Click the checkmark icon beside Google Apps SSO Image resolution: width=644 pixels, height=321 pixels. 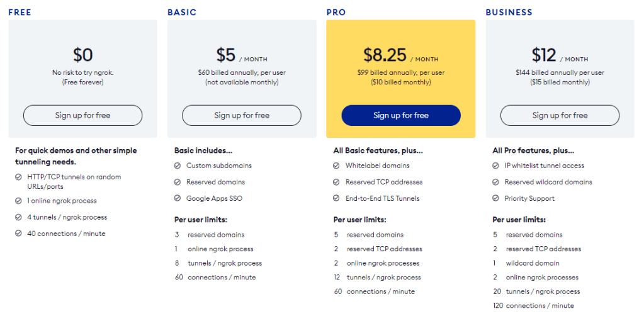click(x=178, y=198)
